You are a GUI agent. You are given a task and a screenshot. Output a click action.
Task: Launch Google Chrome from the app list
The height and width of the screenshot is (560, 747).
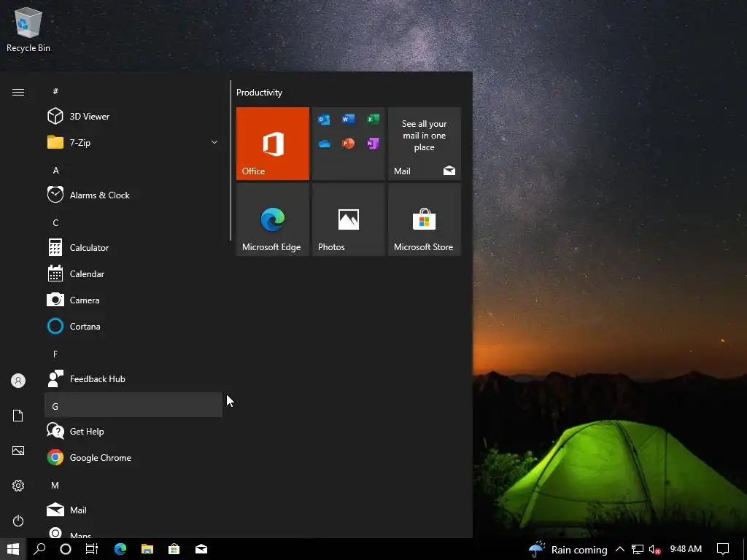tap(133, 457)
